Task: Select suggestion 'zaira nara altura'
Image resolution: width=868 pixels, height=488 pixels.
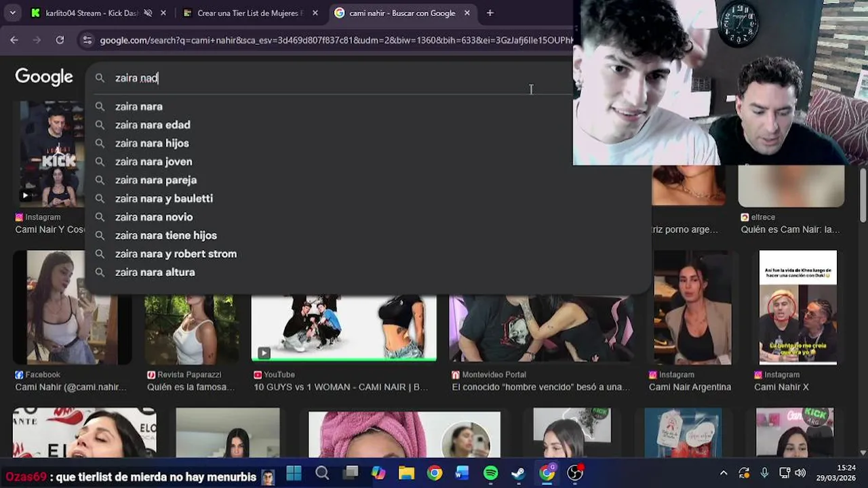Action: tap(155, 272)
